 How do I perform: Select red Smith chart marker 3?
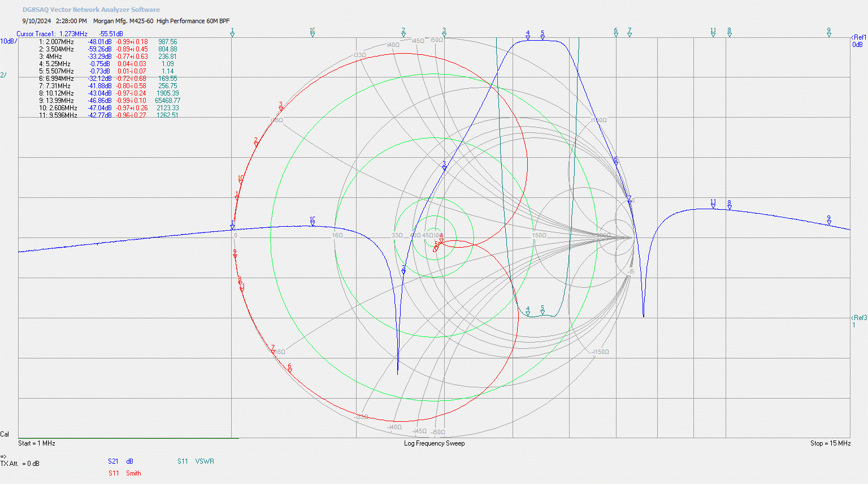pyautogui.click(x=281, y=107)
